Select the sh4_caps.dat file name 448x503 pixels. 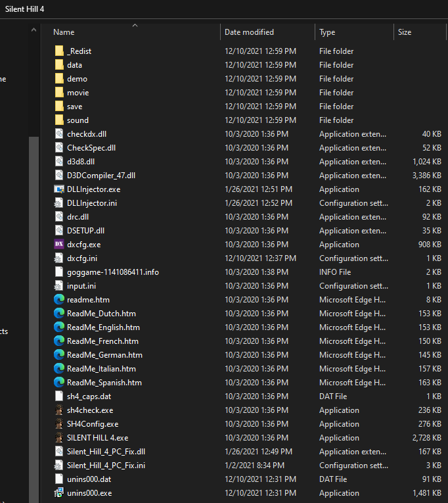(89, 396)
